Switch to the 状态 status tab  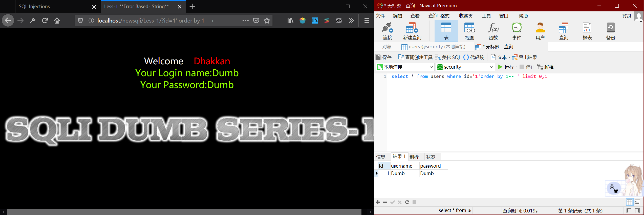(x=431, y=157)
